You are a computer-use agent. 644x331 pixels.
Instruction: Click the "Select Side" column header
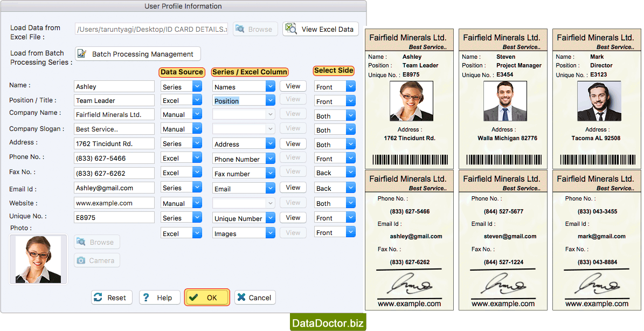click(x=334, y=71)
